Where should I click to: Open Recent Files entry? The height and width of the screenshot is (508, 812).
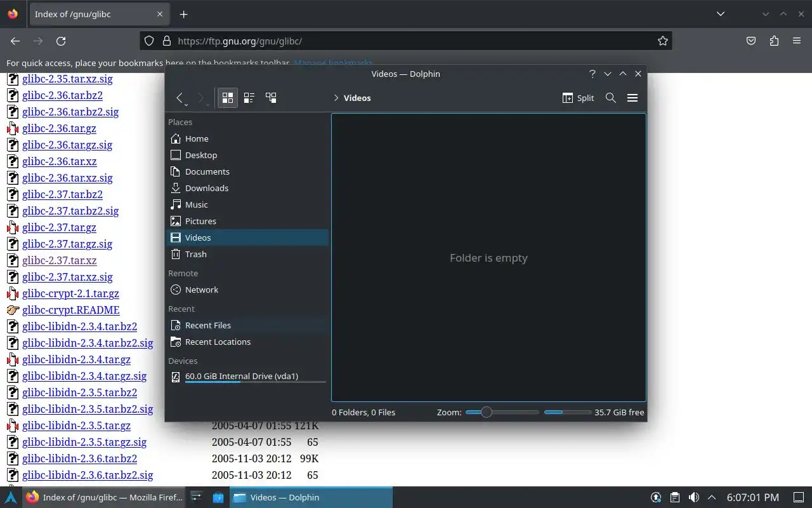[247, 325]
